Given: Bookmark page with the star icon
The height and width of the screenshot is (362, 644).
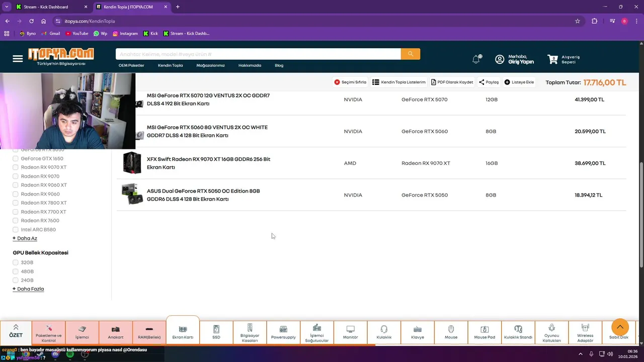Looking at the screenshot, I should tap(578, 21).
